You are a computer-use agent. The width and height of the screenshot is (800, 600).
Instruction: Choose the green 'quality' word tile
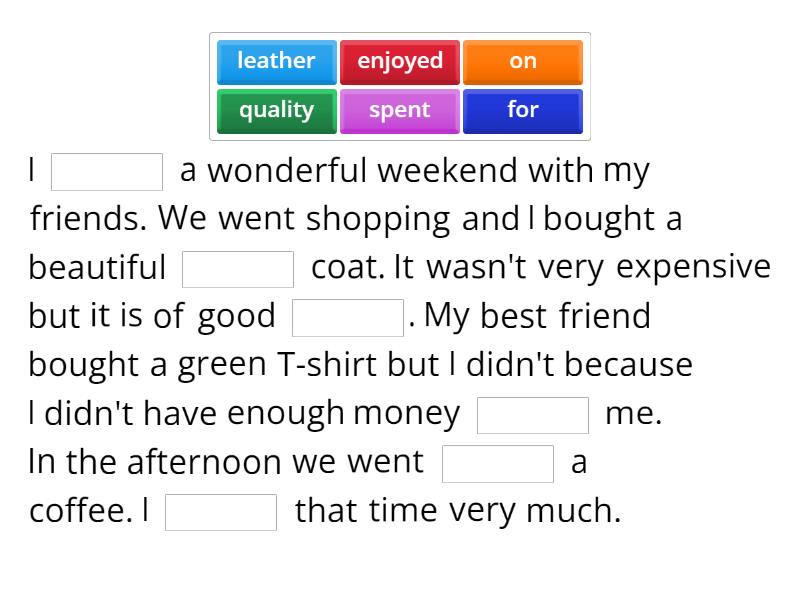pos(276,110)
